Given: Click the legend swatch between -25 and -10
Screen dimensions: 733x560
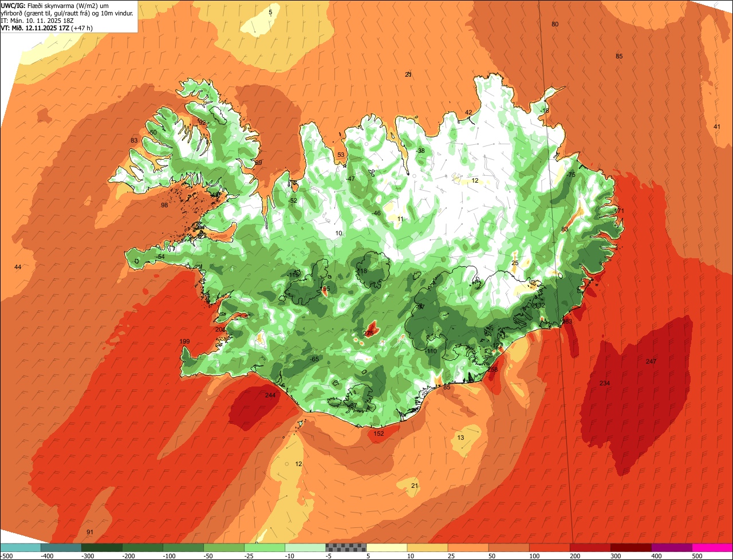Looking at the screenshot, I should tap(265, 547).
